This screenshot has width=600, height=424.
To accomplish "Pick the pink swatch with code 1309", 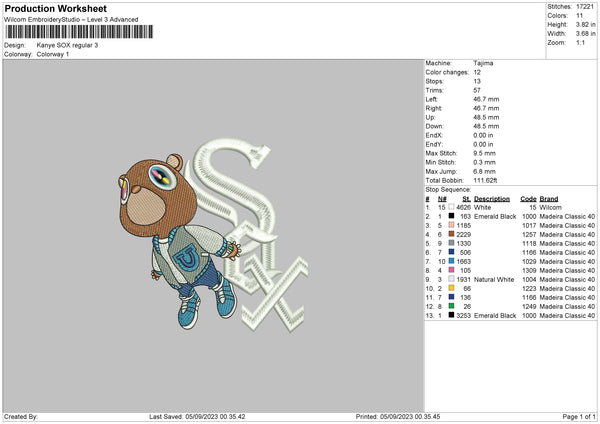I will tap(450, 269).
